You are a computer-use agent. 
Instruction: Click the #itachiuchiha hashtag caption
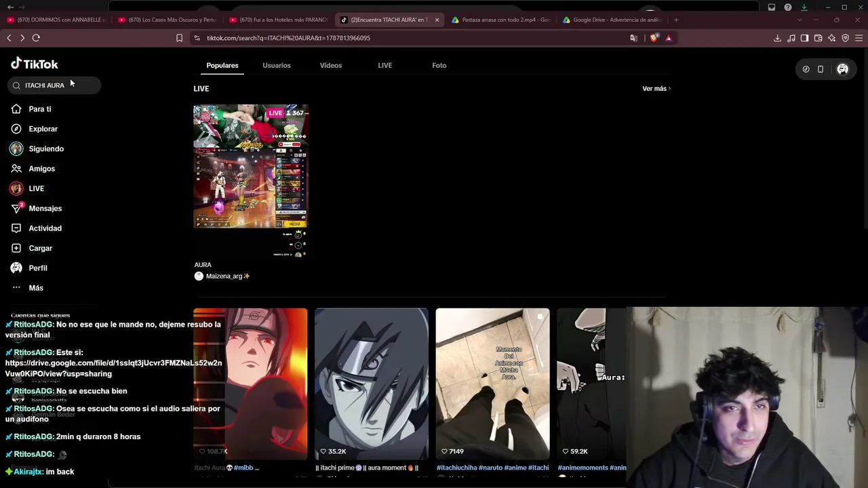(458, 468)
